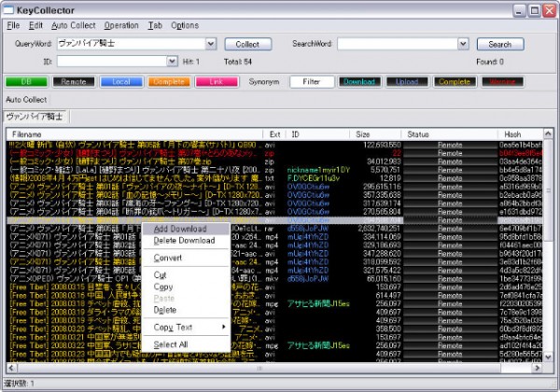This screenshot has width=560, height=392.
Task: Open the Copy Text submenu
Action: click(x=186, y=327)
